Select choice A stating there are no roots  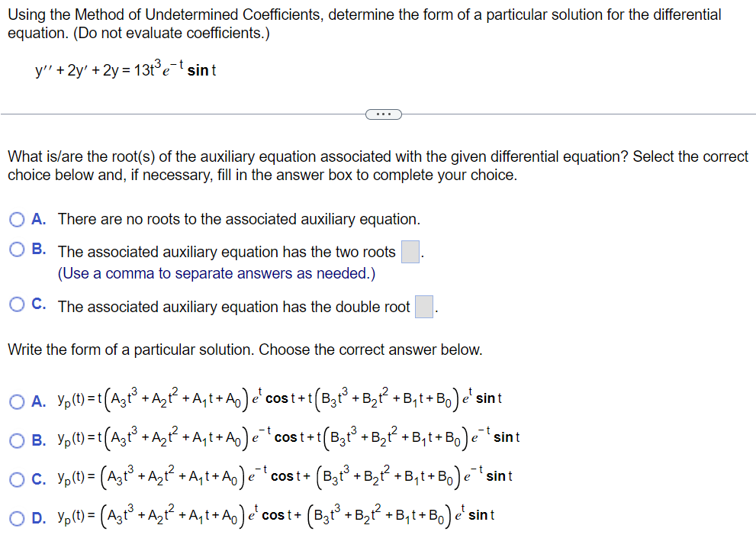point(16,220)
